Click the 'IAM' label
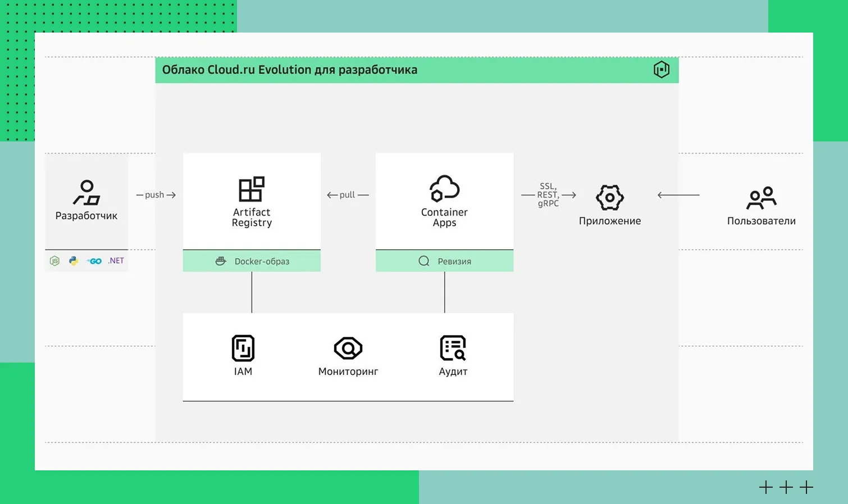848x504 pixels. 243,372
